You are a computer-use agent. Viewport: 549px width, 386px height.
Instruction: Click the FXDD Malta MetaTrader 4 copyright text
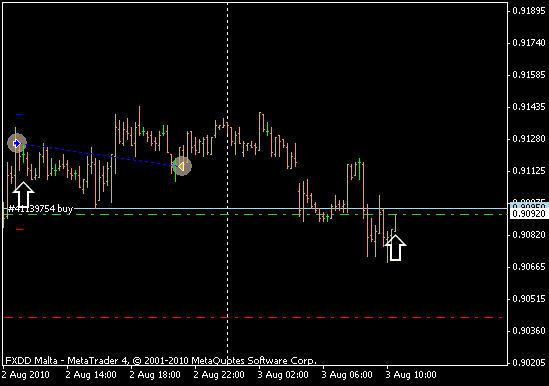click(x=161, y=360)
